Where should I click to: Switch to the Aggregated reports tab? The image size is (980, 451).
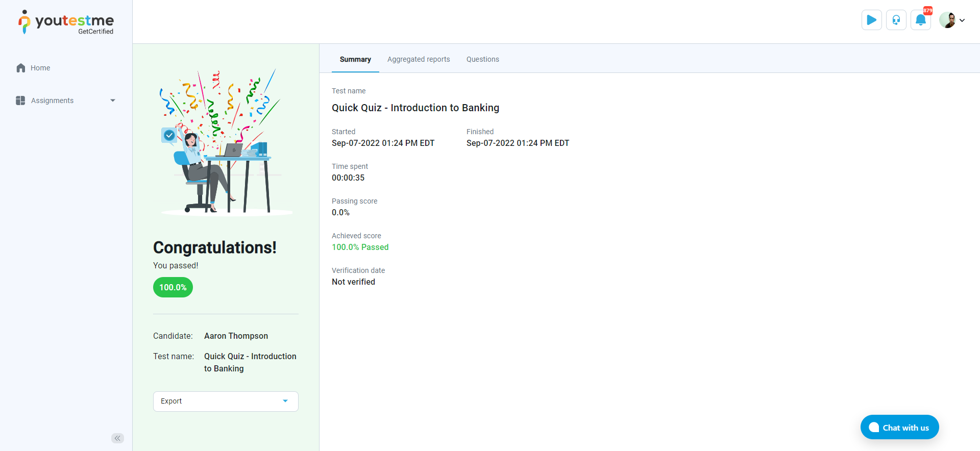[x=419, y=59]
